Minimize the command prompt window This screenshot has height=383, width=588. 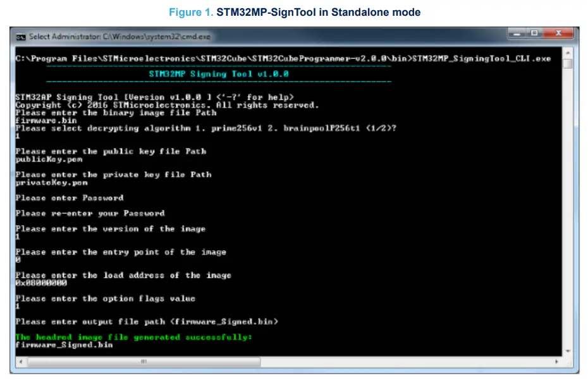tap(517, 33)
